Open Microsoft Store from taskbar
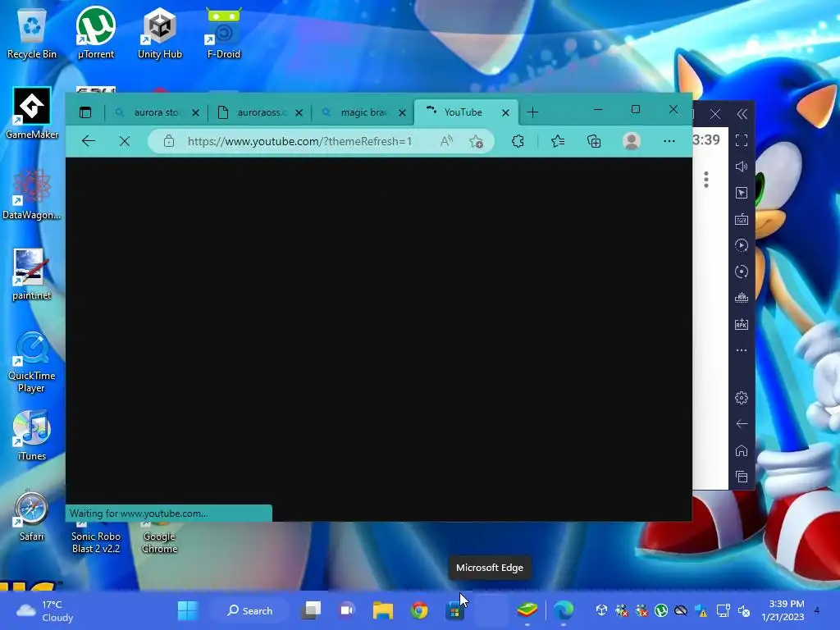The height and width of the screenshot is (630, 840). point(454,610)
